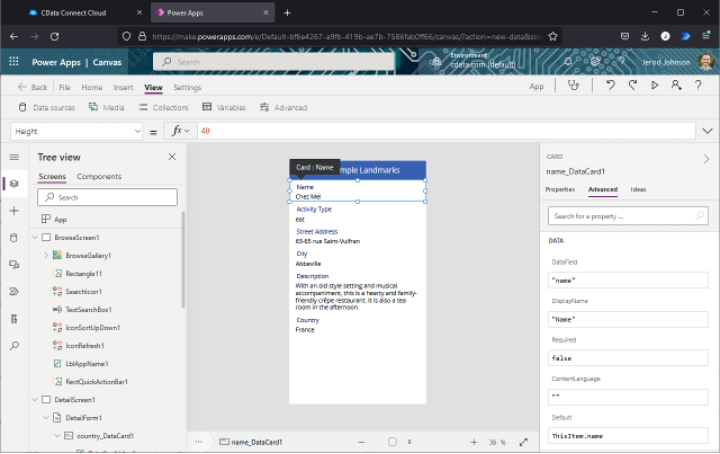This screenshot has width=720, height=454.
Task: Open the Insert menu
Action: pos(123,87)
